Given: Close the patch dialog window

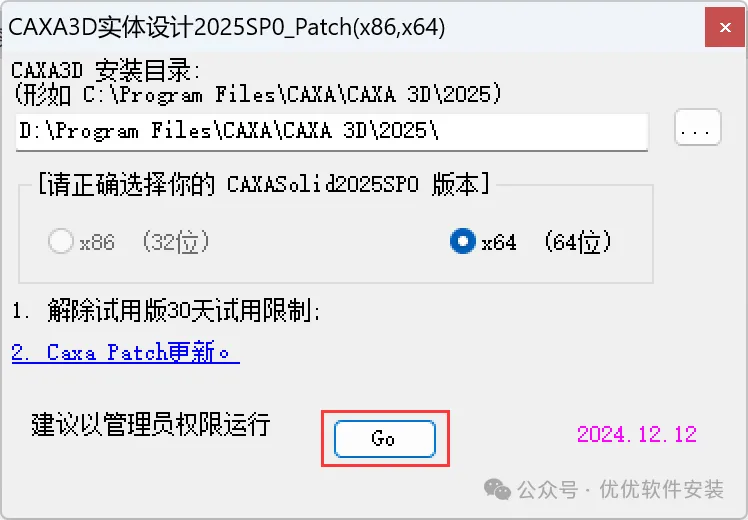Looking at the screenshot, I should point(725,28).
